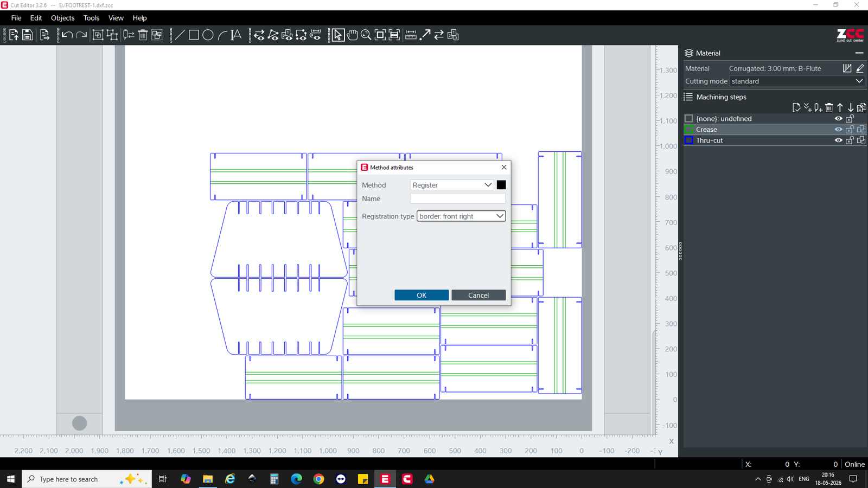
Task: Click the duplicate squares icon on Thru-cut row
Action: [x=861, y=140]
